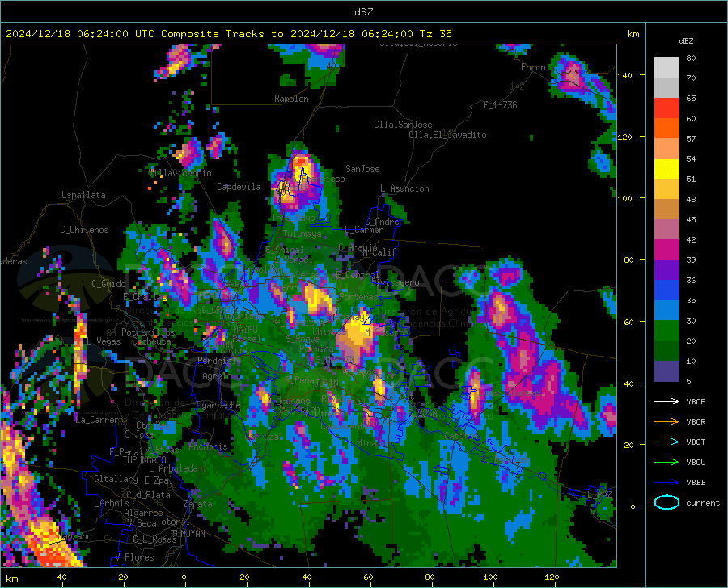
Task: Click the 'current' legend label
Action: click(703, 502)
